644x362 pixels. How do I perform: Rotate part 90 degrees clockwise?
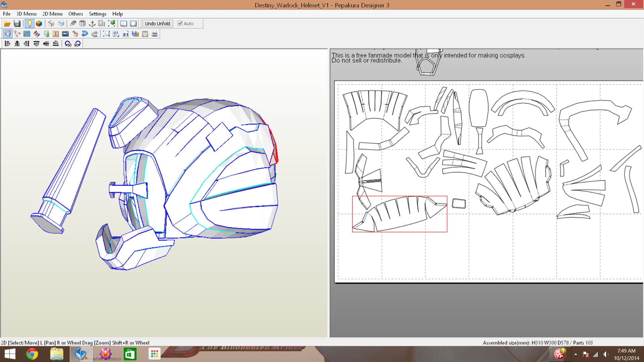click(77, 44)
